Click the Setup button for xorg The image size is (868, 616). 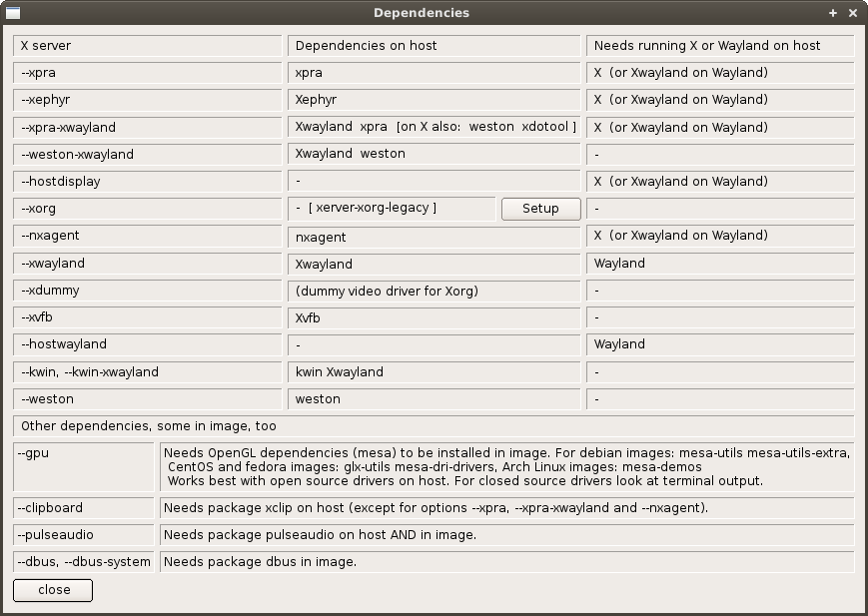(540, 209)
